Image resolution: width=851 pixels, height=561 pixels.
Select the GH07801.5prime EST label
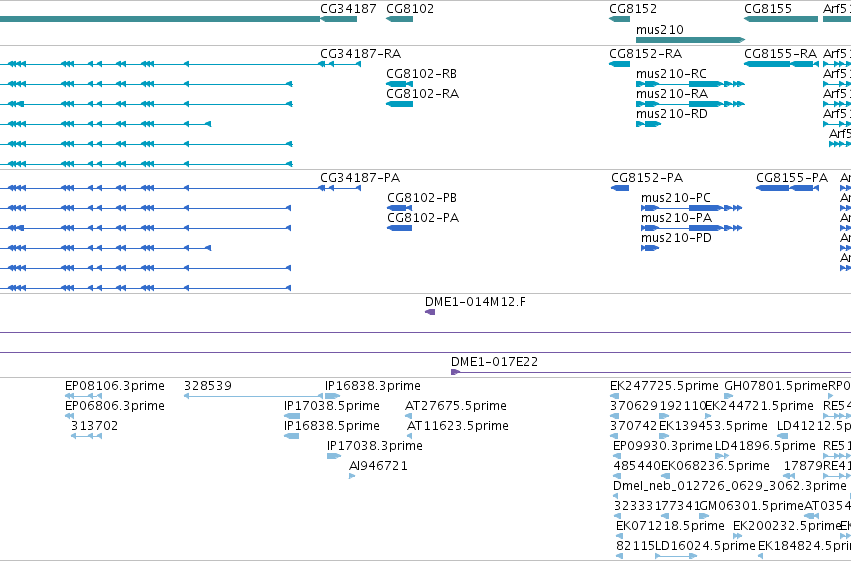776,386
